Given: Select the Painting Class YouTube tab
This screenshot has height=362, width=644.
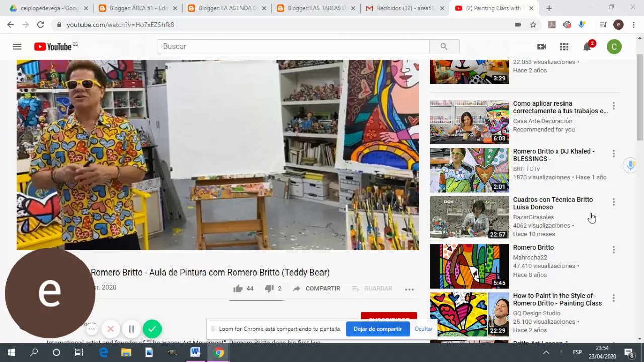Looking at the screenshot, I should pos(494,8).
